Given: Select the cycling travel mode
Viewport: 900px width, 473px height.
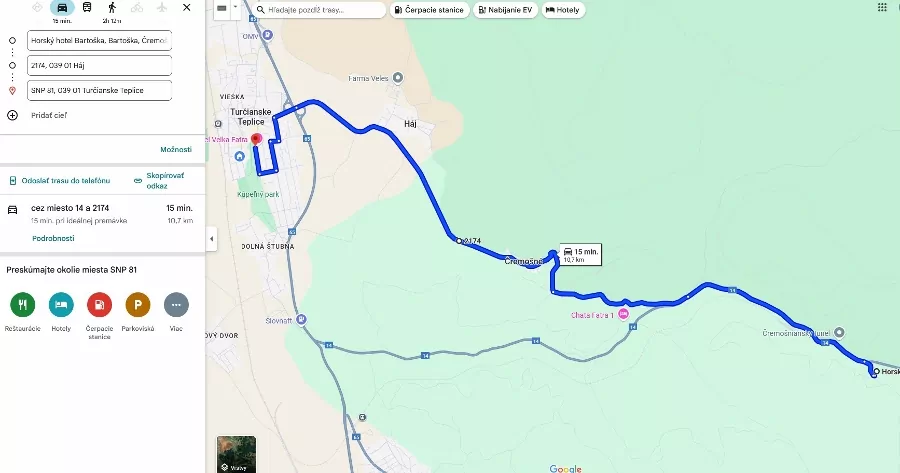Looking at the screenshot, I should (137, 7).
